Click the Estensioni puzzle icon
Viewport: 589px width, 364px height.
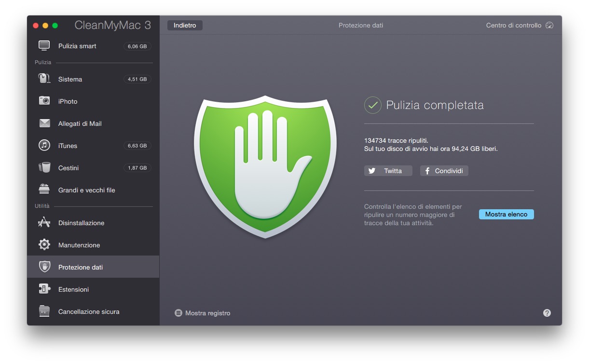tap(44, 289)
